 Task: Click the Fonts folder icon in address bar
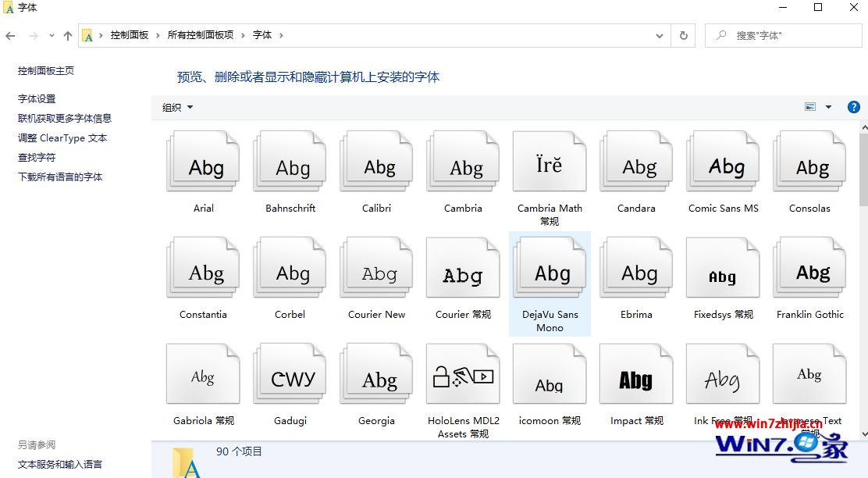(x=88, y=35)
